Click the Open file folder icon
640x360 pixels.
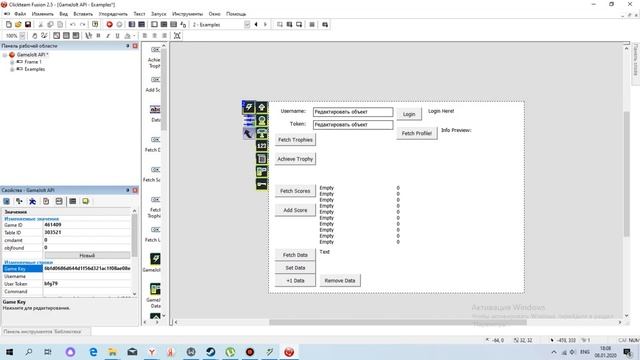tap(18, 24)
